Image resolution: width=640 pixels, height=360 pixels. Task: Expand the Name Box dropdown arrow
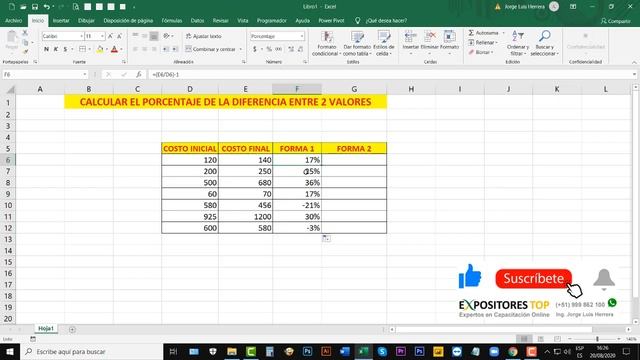(84, 75)
